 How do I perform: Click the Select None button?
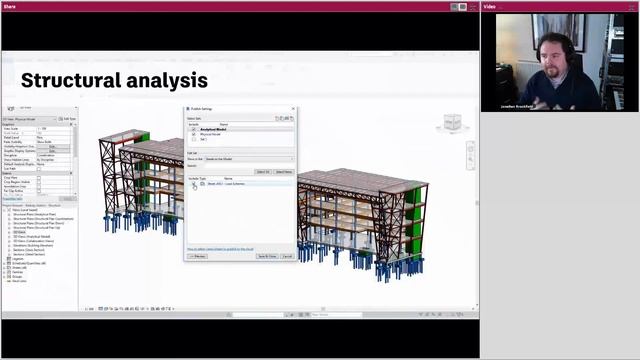click(x=284, y=172)
